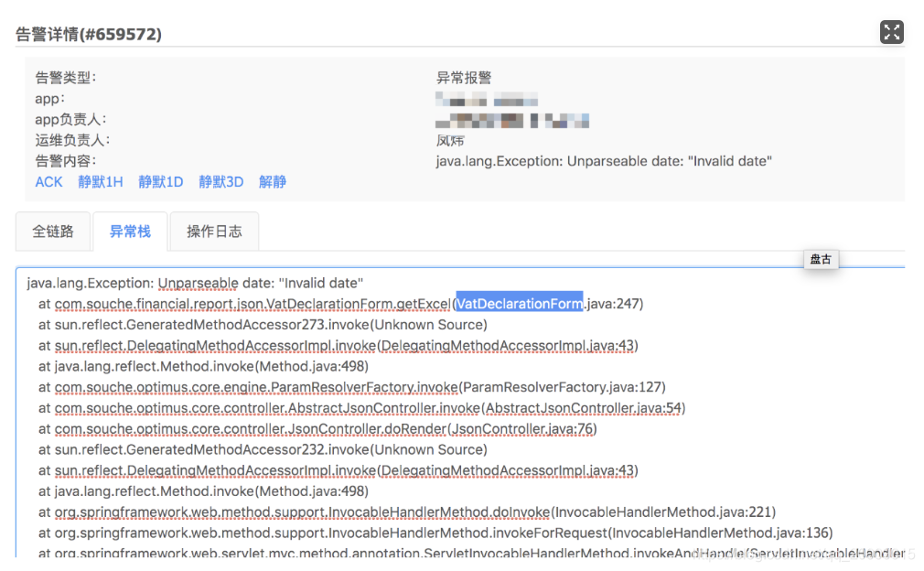Click the alert content Unparseable date message

604,161
